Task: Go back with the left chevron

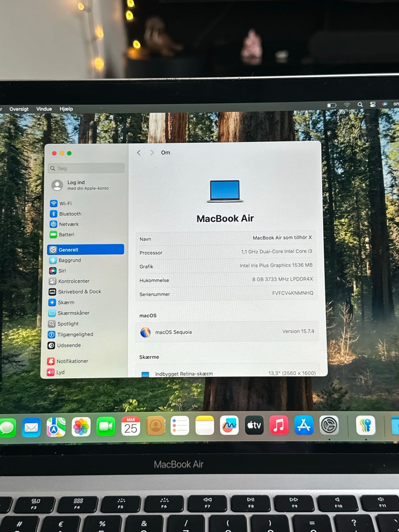Action: pyautogui.click(x=139, y=153)
